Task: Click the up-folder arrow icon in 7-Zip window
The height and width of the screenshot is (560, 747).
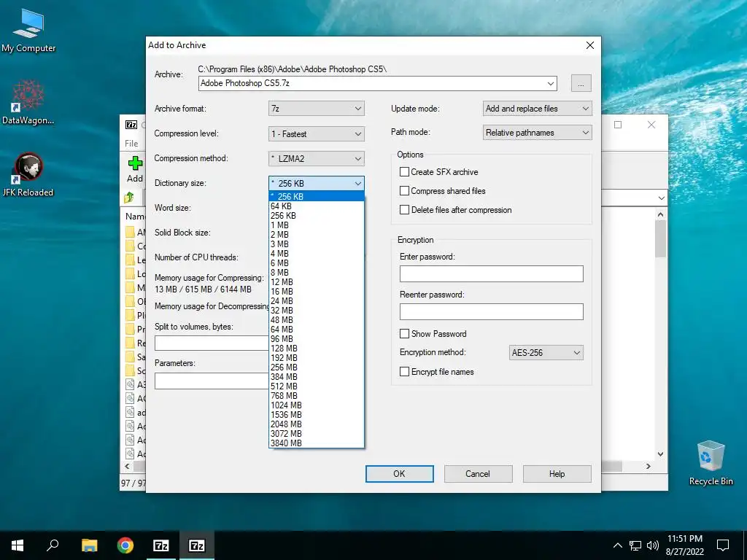Action: 128,197
